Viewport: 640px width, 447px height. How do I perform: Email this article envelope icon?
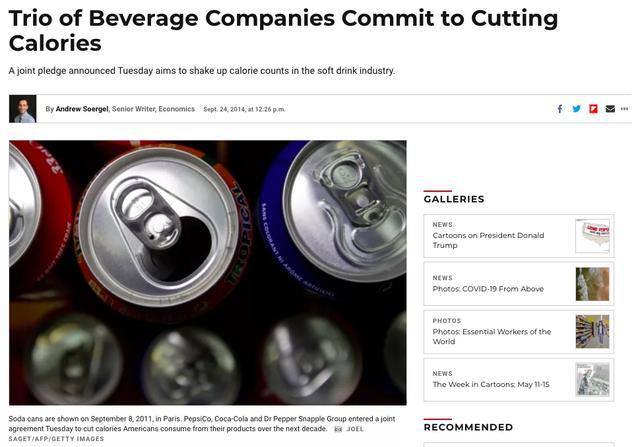tap(610, 109)
